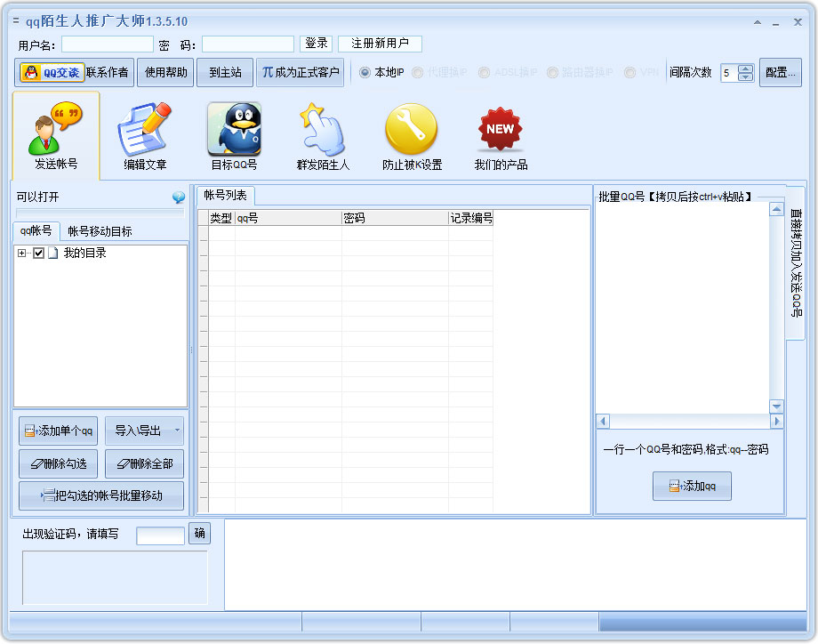Click the 类型 column header
The width and height of the screenshot is (818, 644).
pyautogui.click(x=221, y=218)
